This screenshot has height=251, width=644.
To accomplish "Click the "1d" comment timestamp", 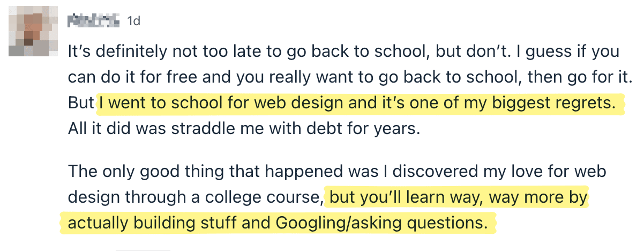I will (133, 21).
